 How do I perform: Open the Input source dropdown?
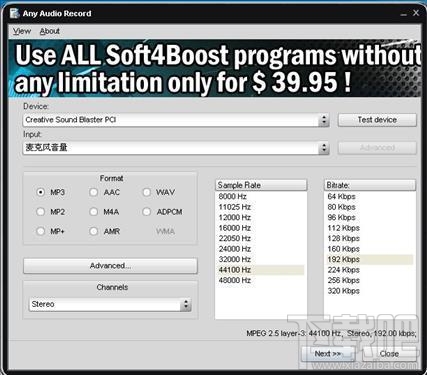[x=324, y=148]
